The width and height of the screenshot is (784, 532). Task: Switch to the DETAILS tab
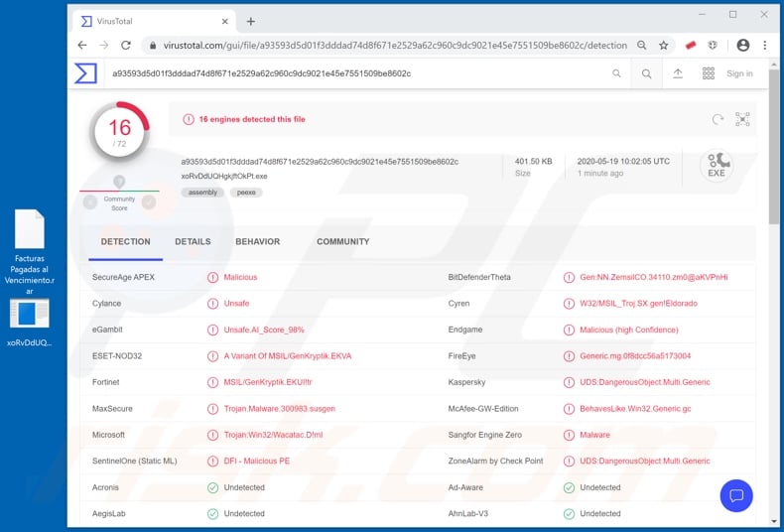coord(193,242)
